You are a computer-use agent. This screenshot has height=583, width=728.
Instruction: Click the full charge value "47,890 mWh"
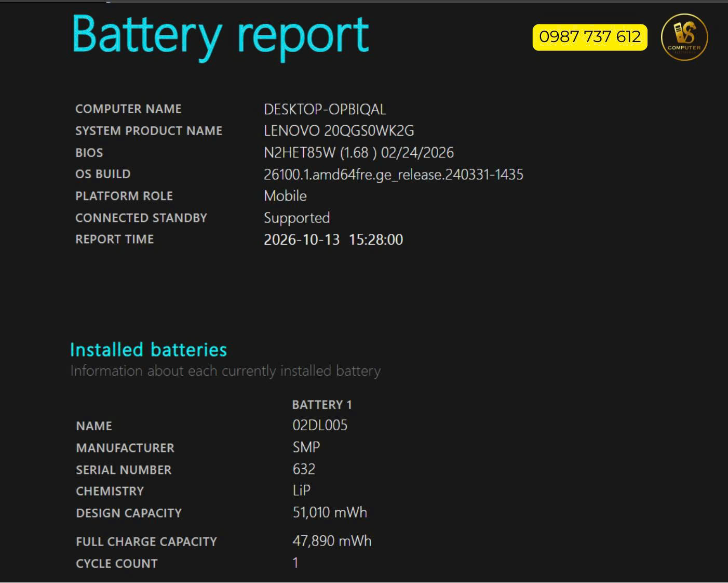(332, 541)
